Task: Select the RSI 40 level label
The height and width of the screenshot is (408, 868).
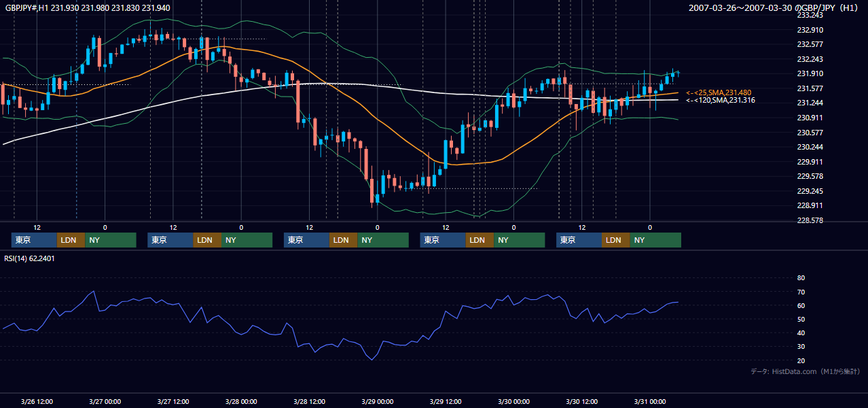Action: pyautogui.click(x=801, y=333)
